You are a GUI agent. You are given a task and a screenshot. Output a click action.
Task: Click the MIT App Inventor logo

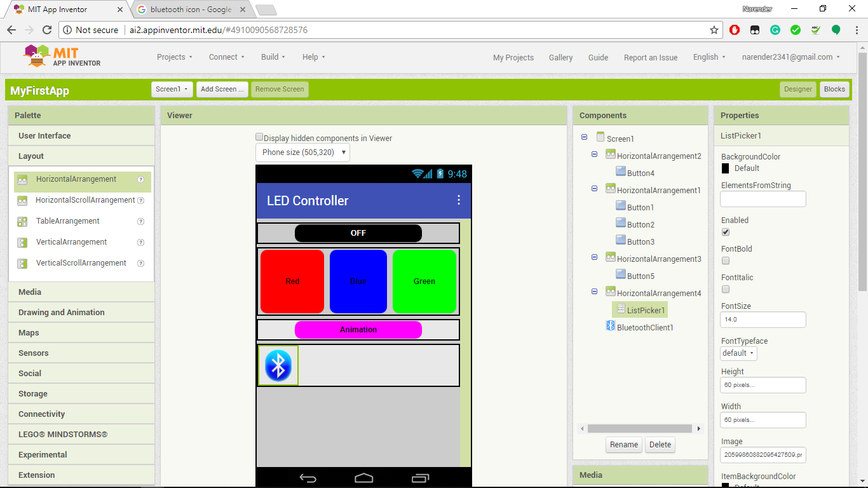[62, 56]
